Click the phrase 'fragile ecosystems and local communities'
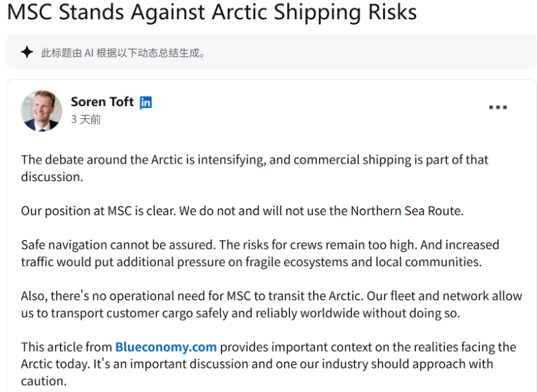537x392 pixels. click(374, 262)
